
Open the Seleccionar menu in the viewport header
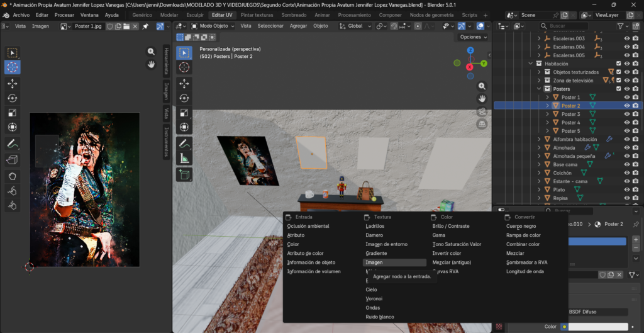(x=270, y=26)
